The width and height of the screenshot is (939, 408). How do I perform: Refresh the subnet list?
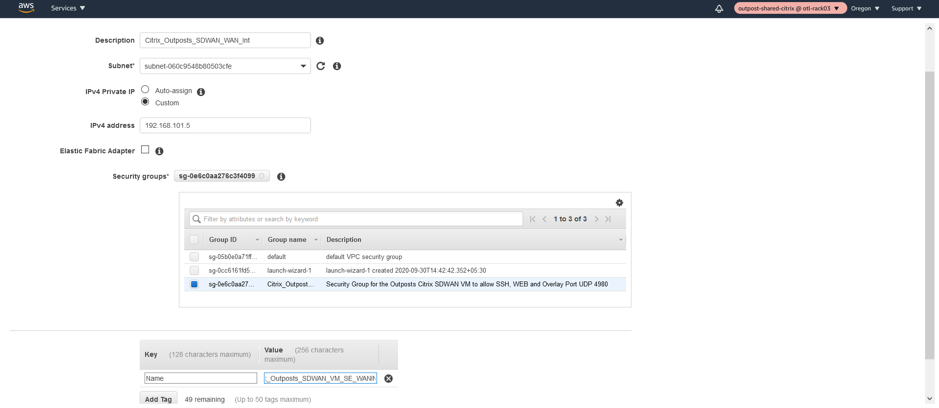pos(320,66)
